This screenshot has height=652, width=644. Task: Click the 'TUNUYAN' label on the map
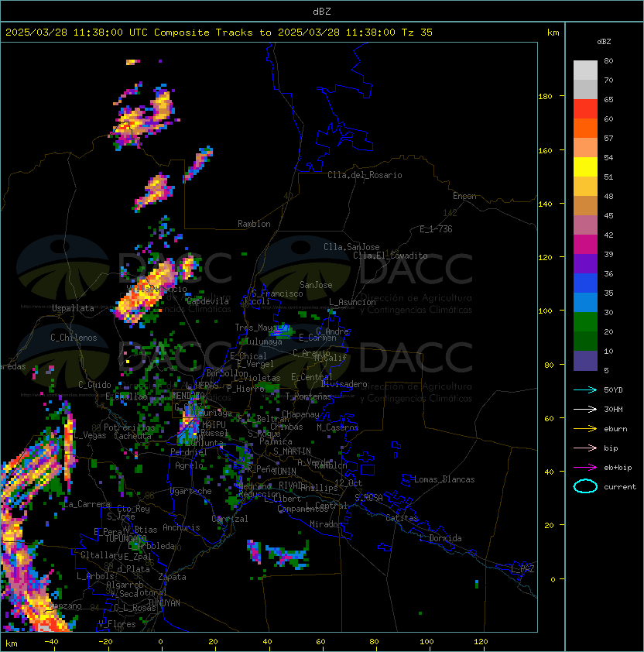coord(164,603)
